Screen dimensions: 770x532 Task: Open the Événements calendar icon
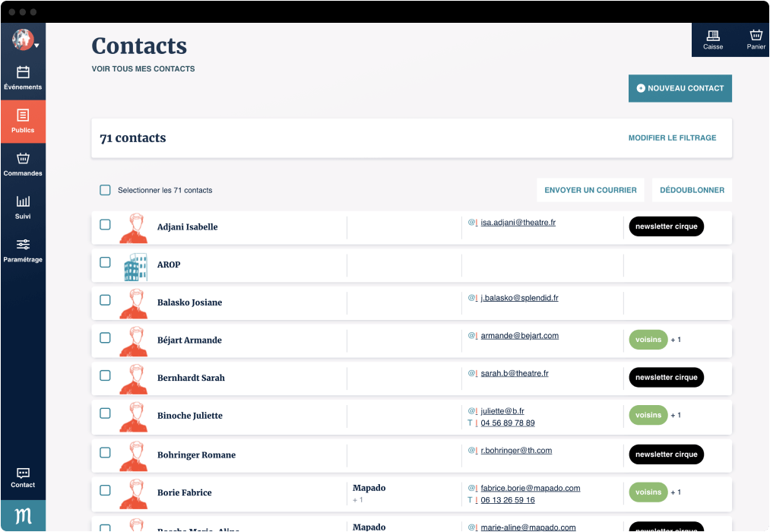[23, 74]
